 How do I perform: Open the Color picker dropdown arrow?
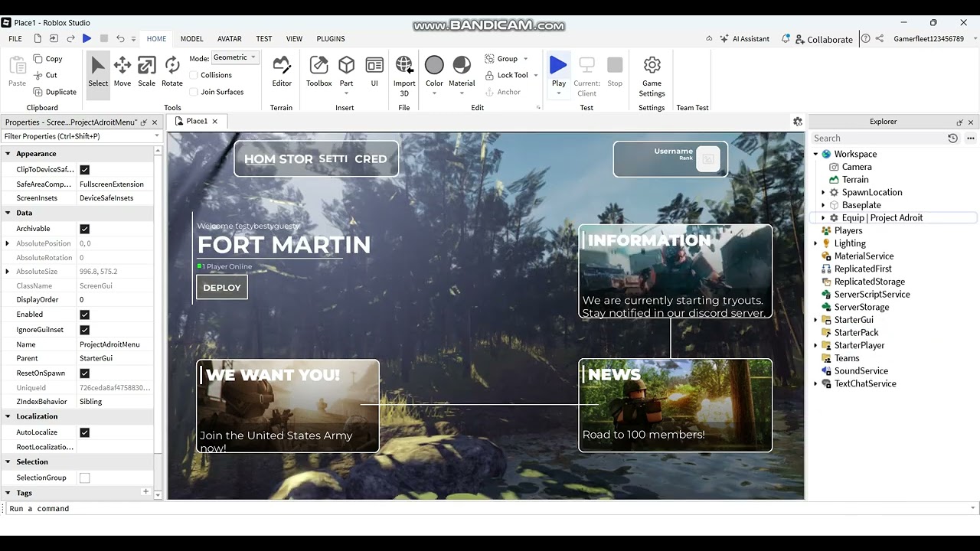[x=434, y=93]
